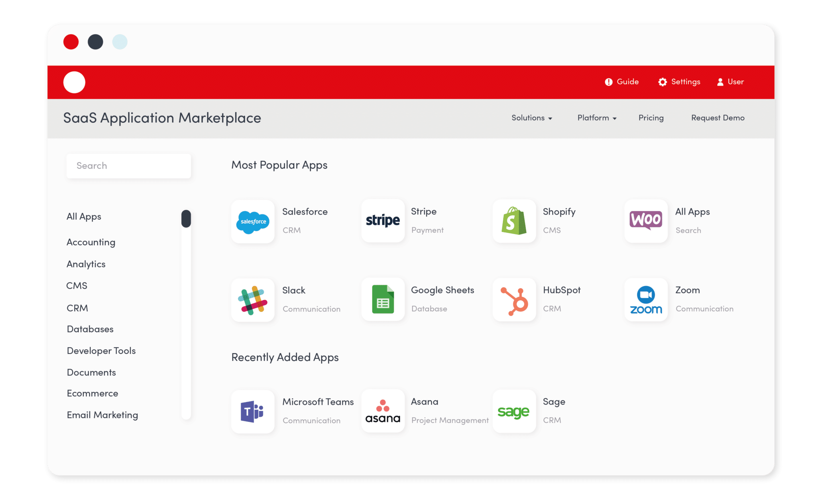822x504 pixels.
Task: Click the Sage app name
Action: (554, 402)
